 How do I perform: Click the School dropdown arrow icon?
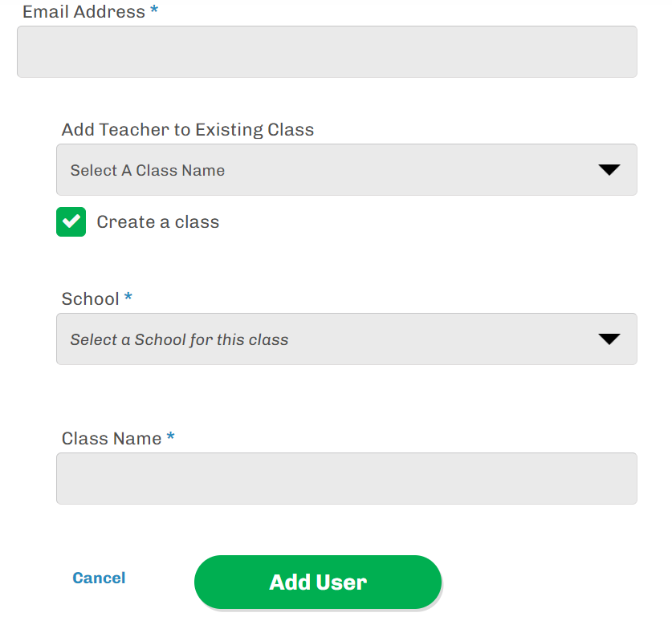click(609, 339)
